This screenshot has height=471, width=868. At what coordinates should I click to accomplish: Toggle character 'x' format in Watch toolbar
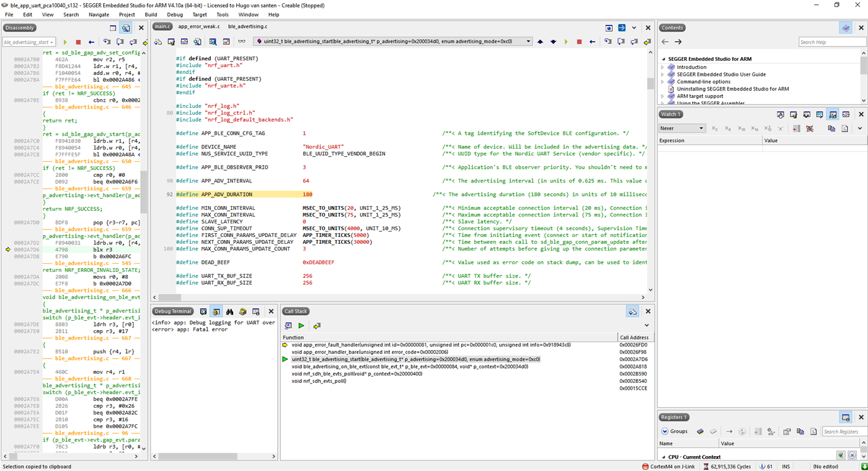(781, 128)
